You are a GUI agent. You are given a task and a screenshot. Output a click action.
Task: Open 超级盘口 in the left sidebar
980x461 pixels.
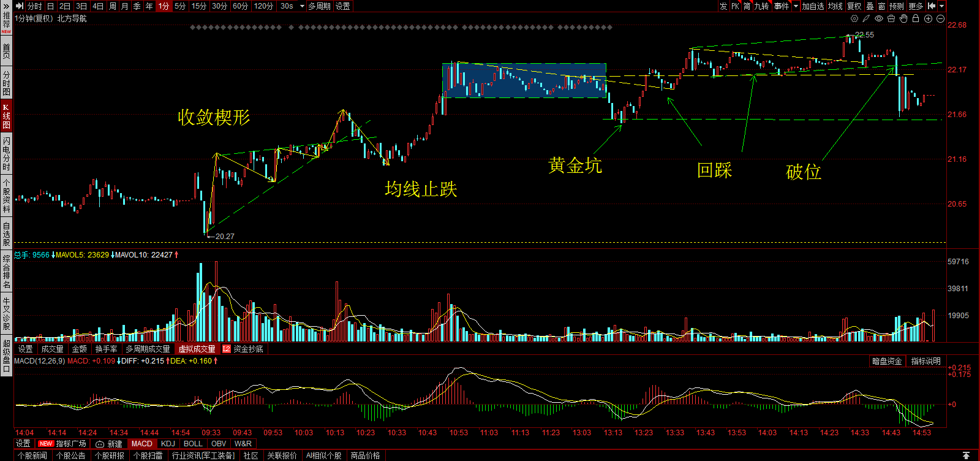point(6,356)
